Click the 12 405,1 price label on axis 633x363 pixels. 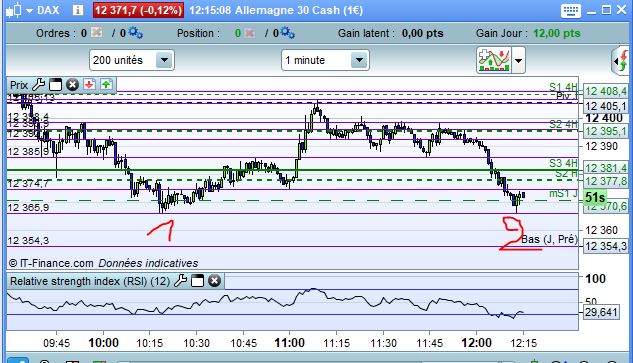[x=606, y=106]
